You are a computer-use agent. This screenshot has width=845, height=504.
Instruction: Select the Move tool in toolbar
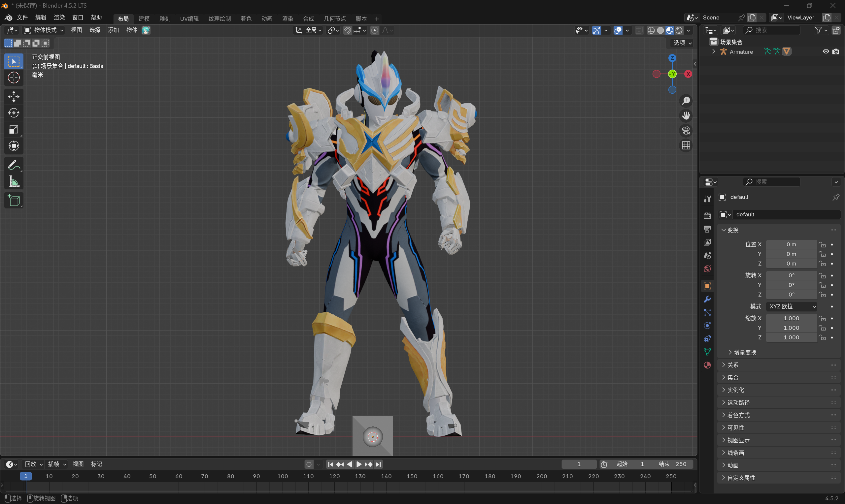pos(14,96)
